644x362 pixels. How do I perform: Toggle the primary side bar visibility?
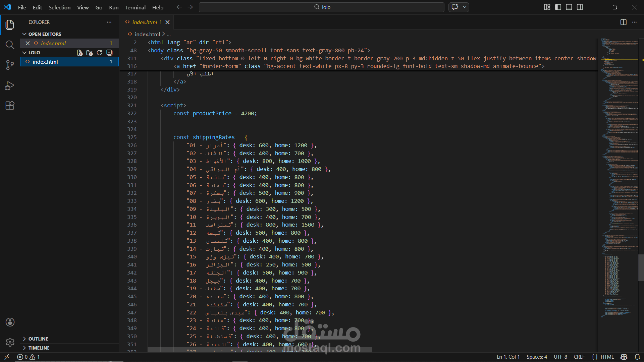pos(558,7)
